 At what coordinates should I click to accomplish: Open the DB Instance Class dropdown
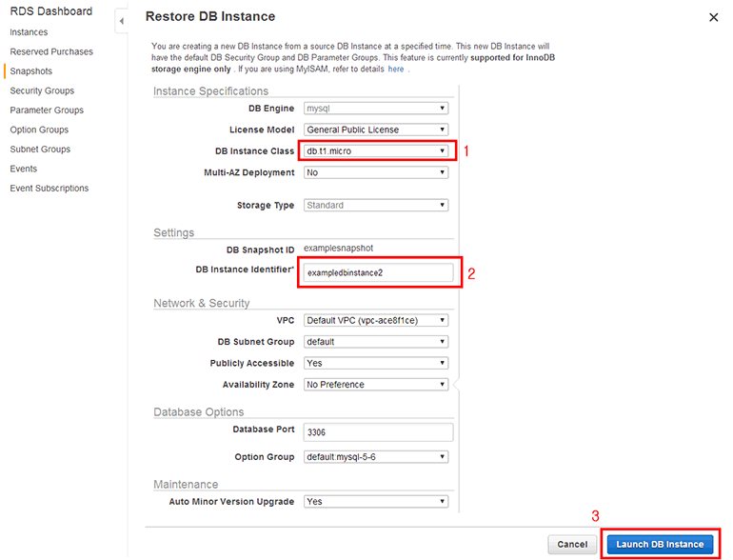click(x=375, y=150)
